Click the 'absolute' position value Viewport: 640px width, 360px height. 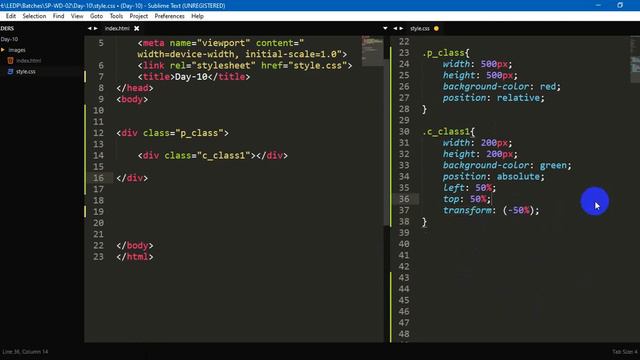click(518, 177)
